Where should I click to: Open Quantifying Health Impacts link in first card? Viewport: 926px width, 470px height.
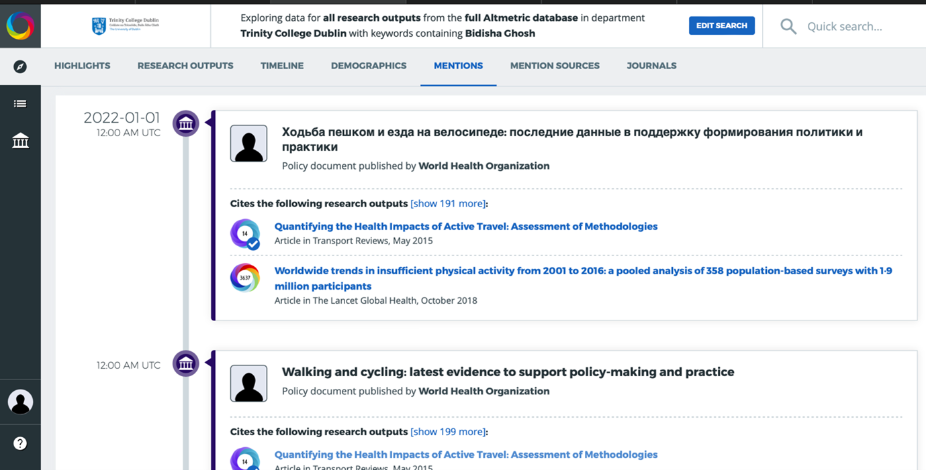pos(466,226)
